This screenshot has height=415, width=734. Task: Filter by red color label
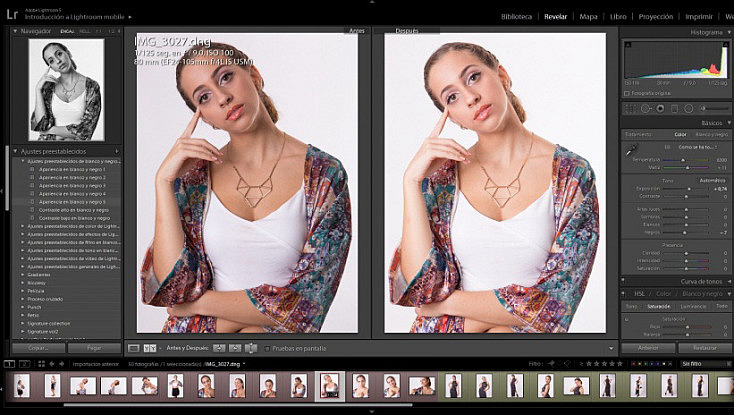pyautogui.click(x=634, y=364)
